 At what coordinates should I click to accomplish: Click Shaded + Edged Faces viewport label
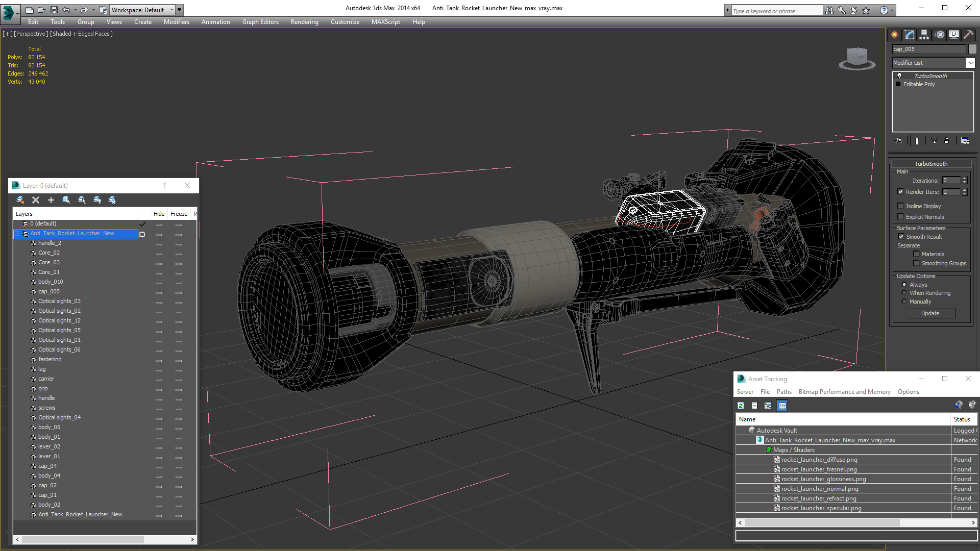pos(82,34)
